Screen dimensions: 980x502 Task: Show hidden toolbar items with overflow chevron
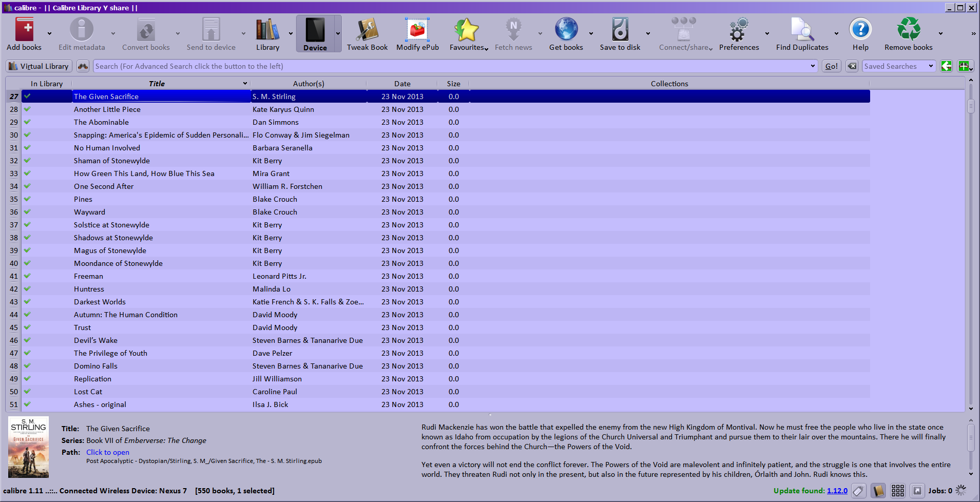(973, 34)
